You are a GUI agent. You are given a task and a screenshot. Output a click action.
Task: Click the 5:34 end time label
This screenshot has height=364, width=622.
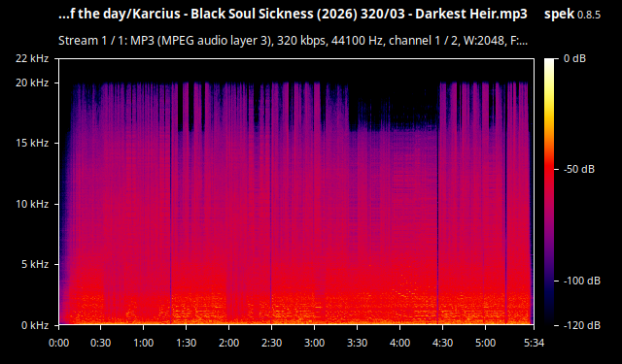click(x=534, y=343)
